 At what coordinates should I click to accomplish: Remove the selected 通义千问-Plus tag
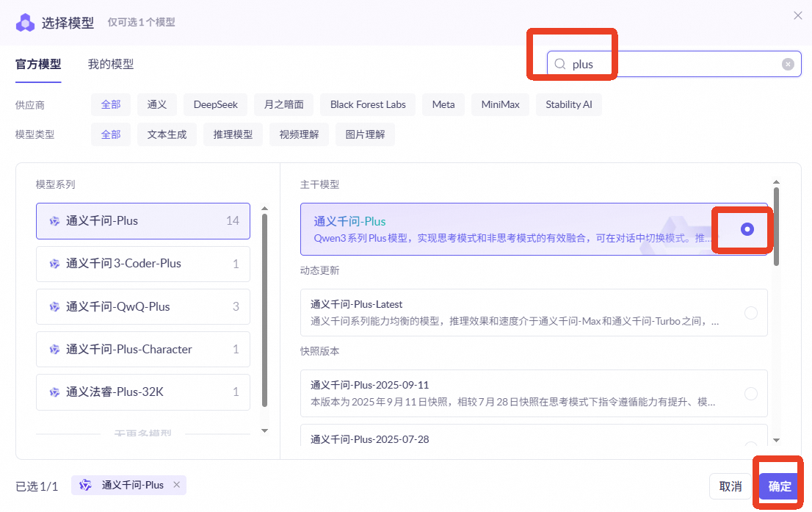177,485
